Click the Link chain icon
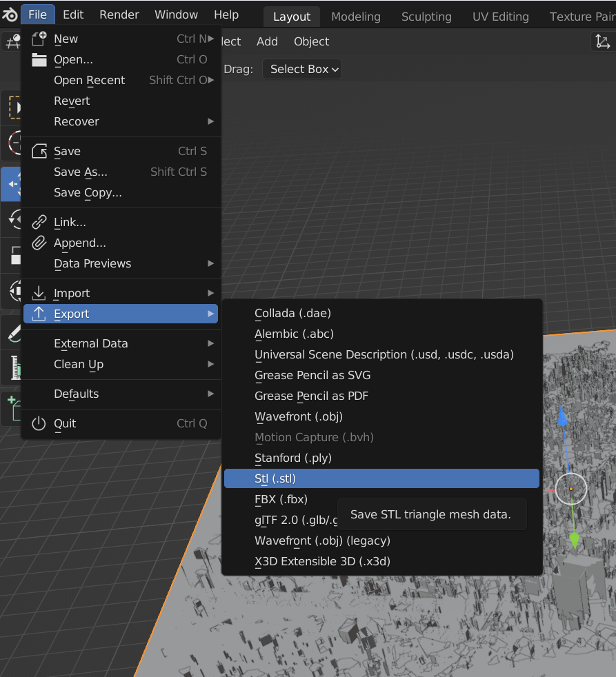 39,222
